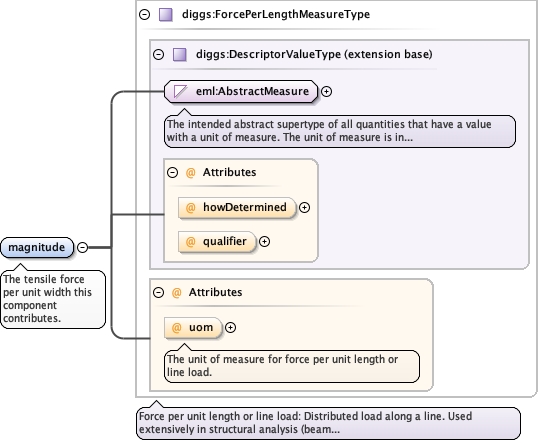Click the 'unit of measure for force' annotation
This screenshot has width=539, height=443.
(292, 366)
